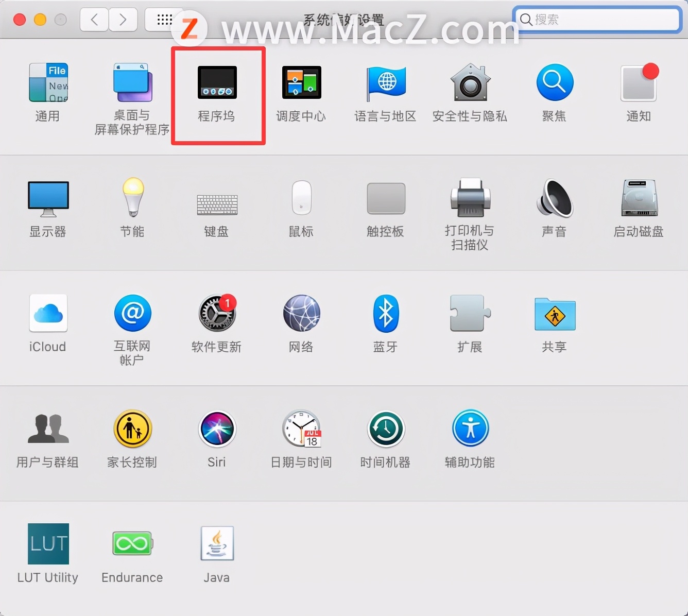Screen dimensions: 688x616
Task: Select 语言与地区 language settings
Action: point(385,93)
